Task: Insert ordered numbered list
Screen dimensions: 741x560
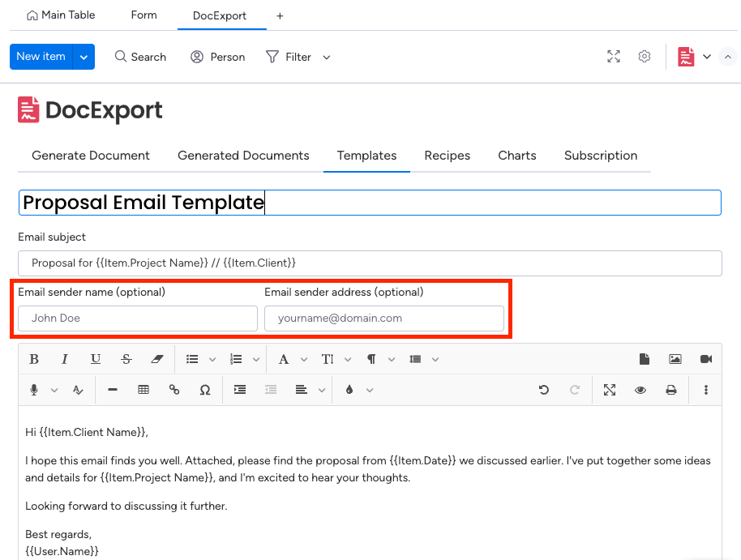Action: point(236,359)
